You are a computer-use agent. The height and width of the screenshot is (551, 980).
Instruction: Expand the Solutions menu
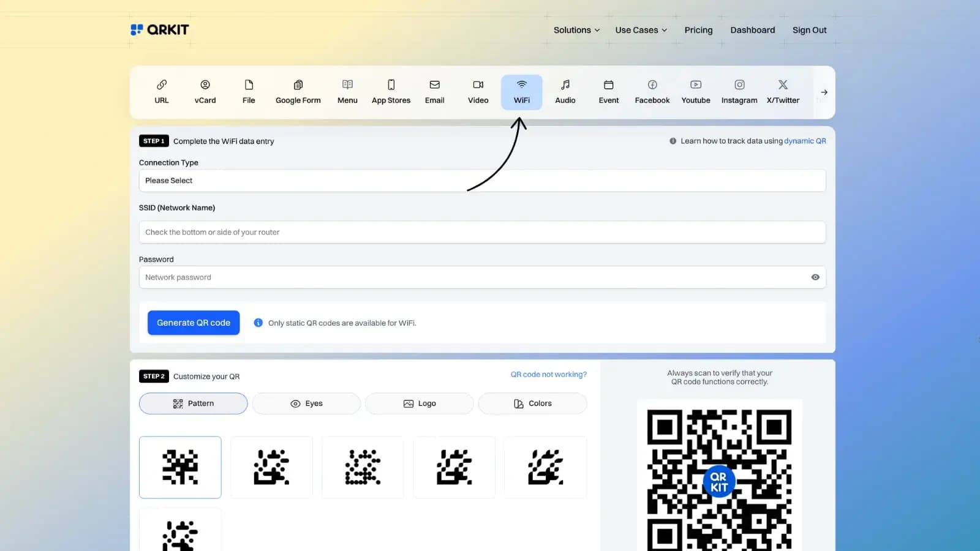(x=575, y=29)
